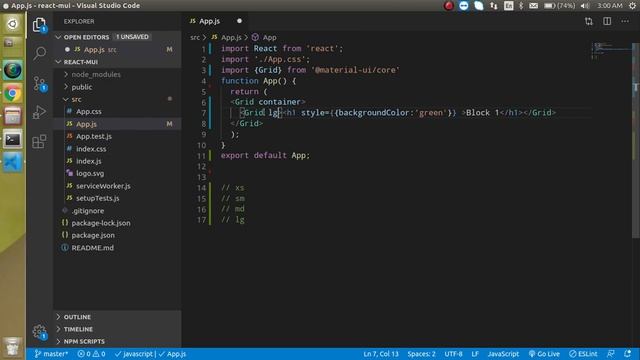Open the .gitignore file
The height and width of the screenshot is (360, 640).
pyautogui.click(x=87, y=211)
